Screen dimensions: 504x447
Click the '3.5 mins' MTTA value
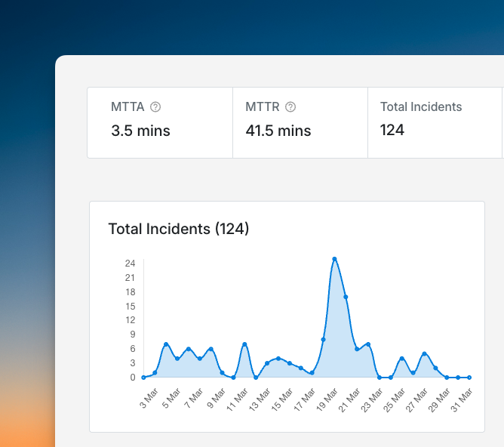pyautogui.click(x=140, y=131)
